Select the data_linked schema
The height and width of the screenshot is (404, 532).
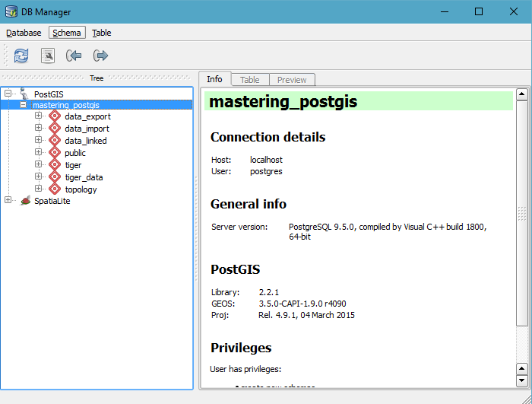point(85,141)
